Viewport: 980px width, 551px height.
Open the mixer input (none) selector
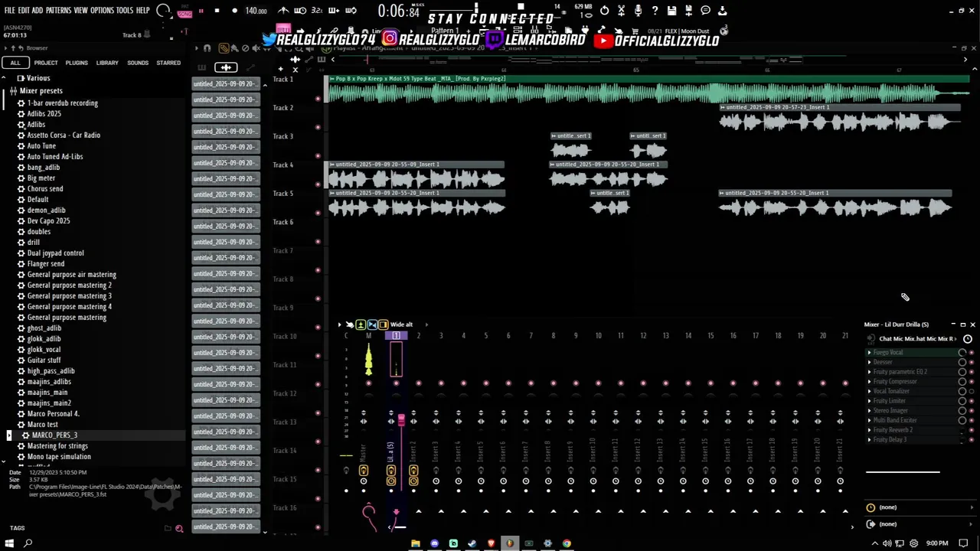[920, 507]
